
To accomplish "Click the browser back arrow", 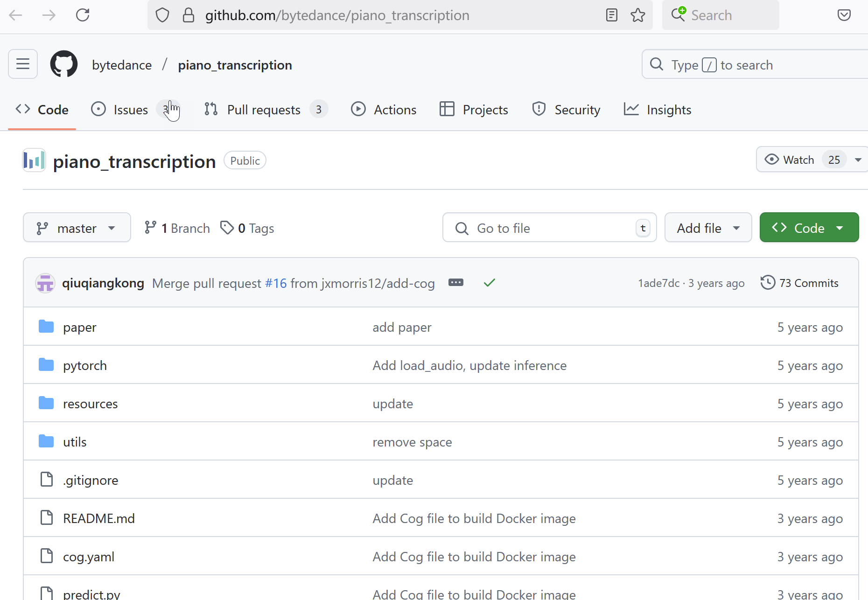I will coord(16,15).
